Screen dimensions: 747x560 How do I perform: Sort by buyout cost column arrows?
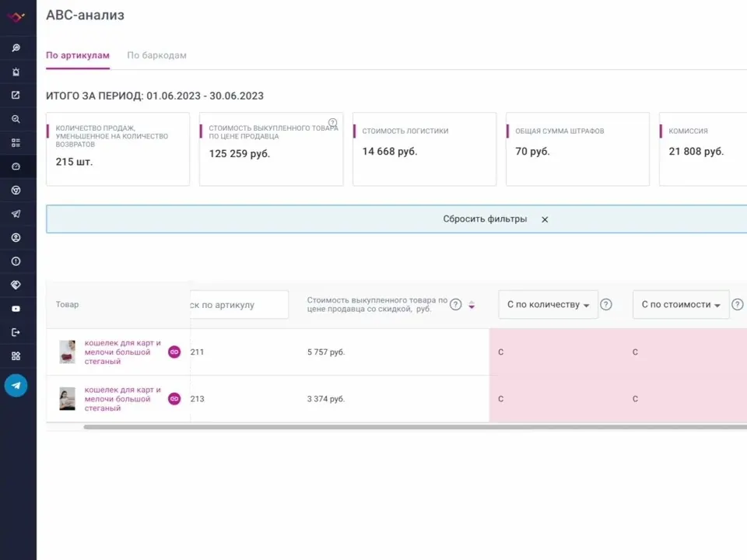click(x=472, y=305)
